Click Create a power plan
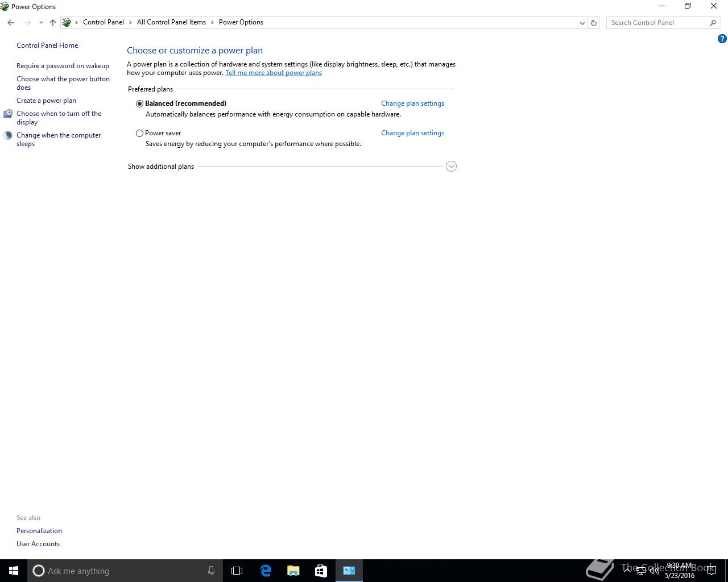728x582 pixels. coord(46,101)
